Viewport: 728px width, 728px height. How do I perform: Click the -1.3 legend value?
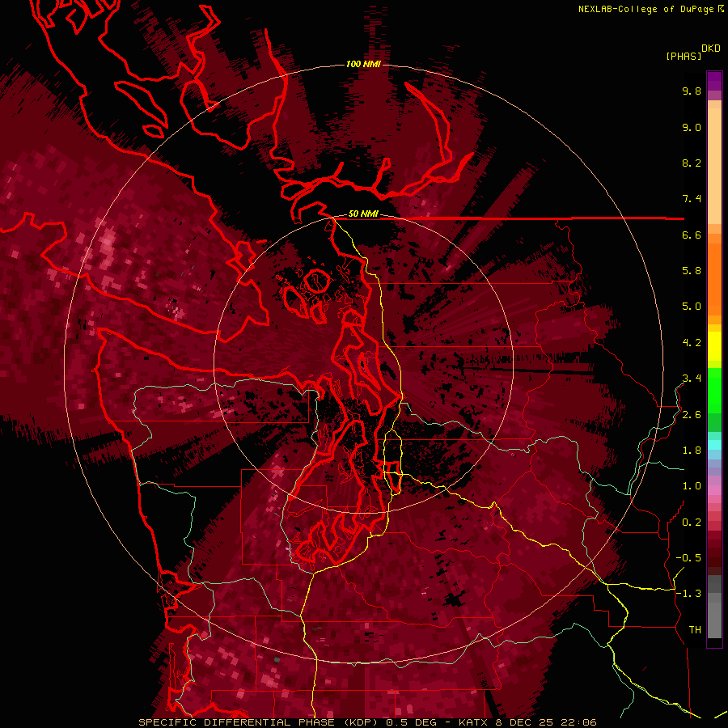[x=688, y=594]
